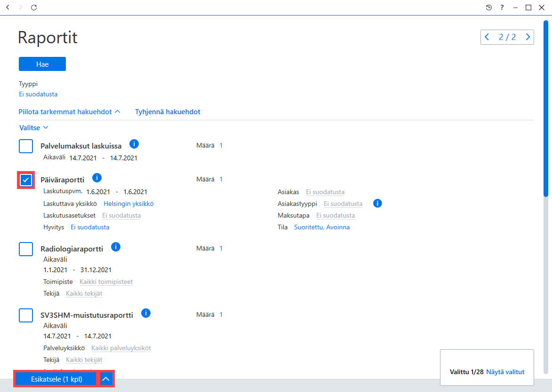
Task: Click the Asiakastyyppi info icon
Action: (x=377, y=203)
